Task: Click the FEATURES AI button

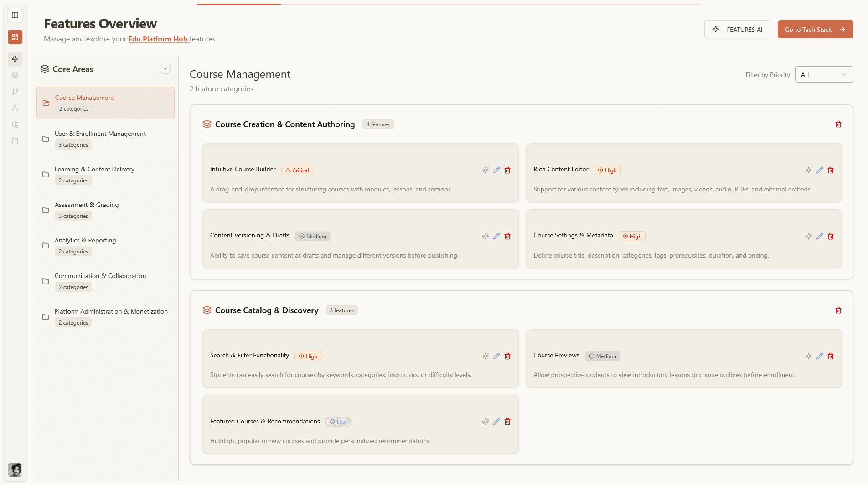Action: [737, 29]
